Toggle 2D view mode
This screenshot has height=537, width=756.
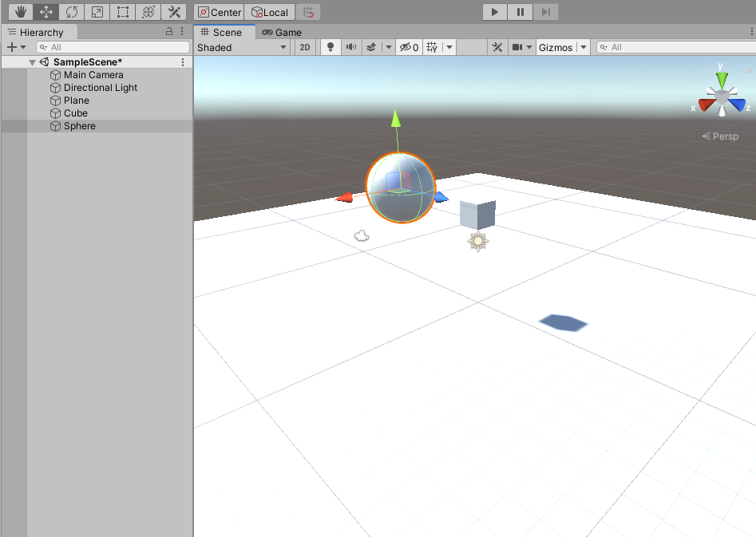pos(304,47)
